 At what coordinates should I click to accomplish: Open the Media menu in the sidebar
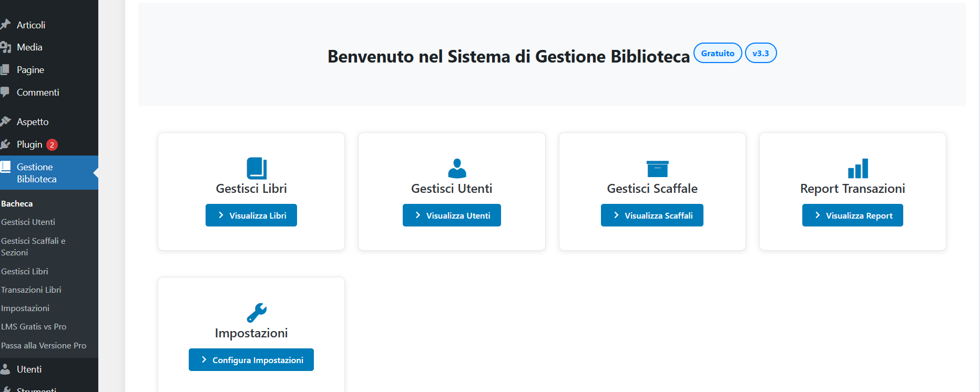pyautogui.click(x=29, y=47)
